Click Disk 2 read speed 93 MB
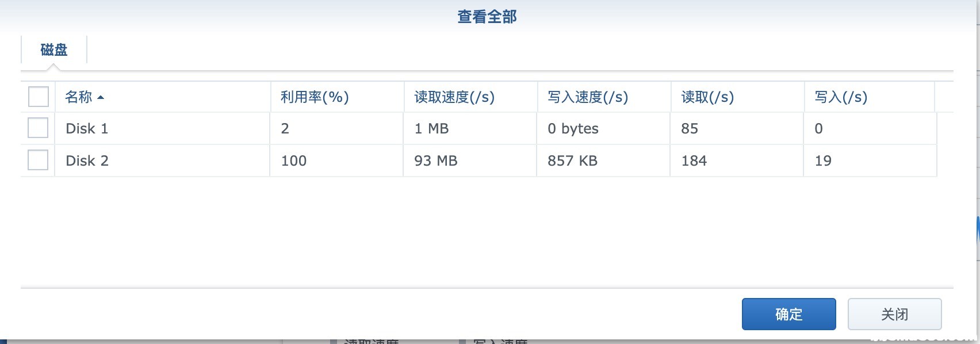980x344 pixels. tap(436, 161)
